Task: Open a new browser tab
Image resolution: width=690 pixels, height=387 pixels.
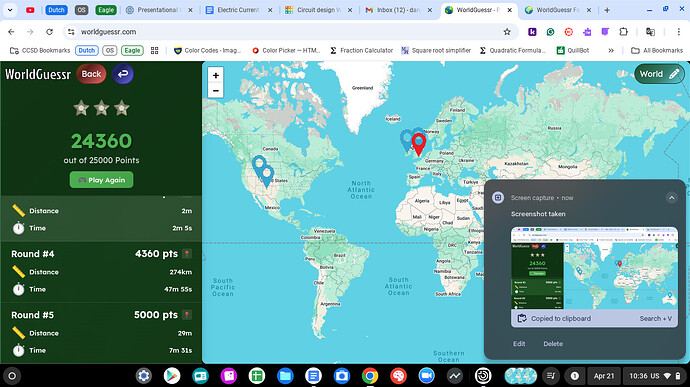Action: (607, 10)
